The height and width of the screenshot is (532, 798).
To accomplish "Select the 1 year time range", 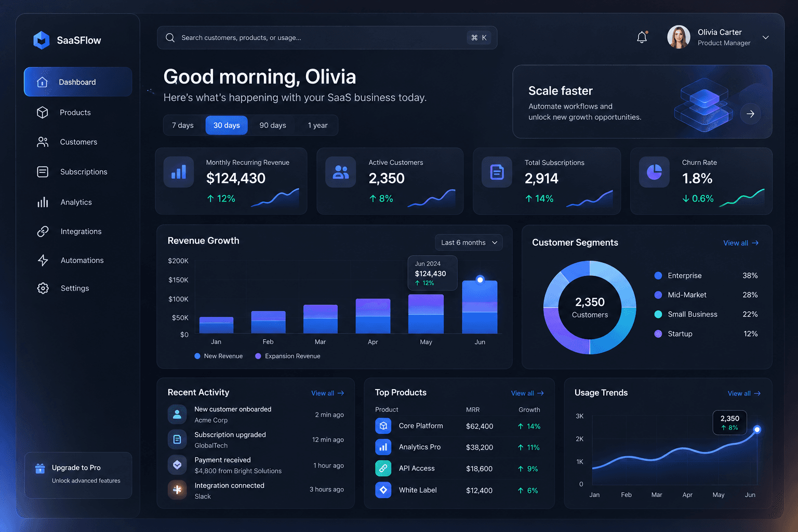I will click(x=317, y=125).
